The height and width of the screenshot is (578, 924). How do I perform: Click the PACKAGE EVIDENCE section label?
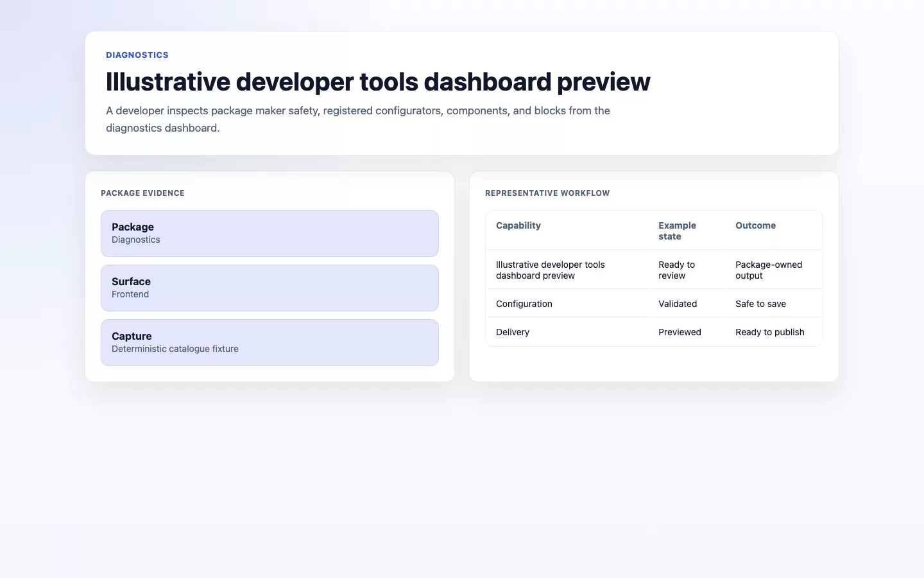pyautogui.click(x=142, y=193)
